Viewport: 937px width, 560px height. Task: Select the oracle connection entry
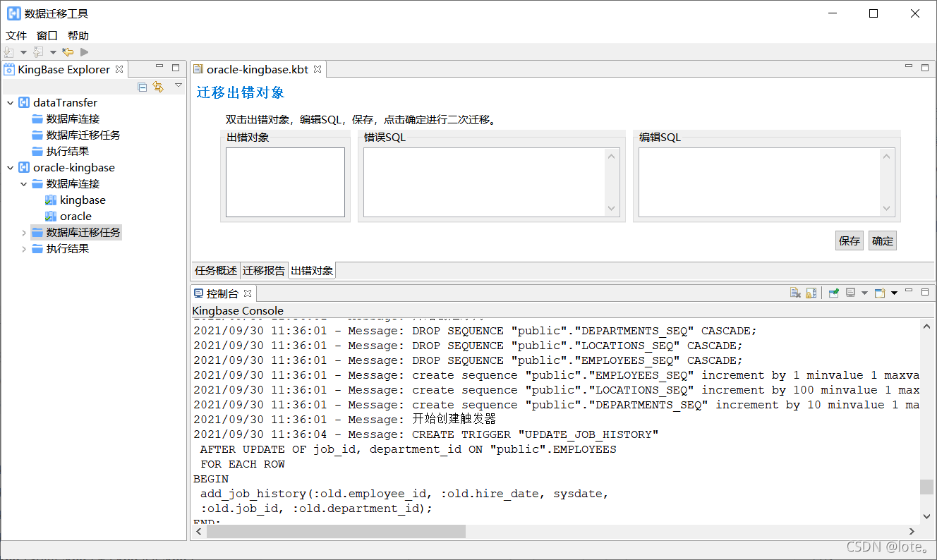pyautogui.click(x=68, y=217)
